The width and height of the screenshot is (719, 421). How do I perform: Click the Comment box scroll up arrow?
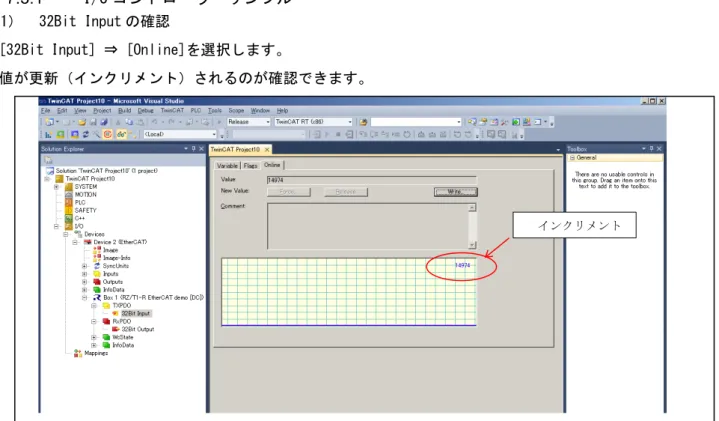[x=472, y=208]
